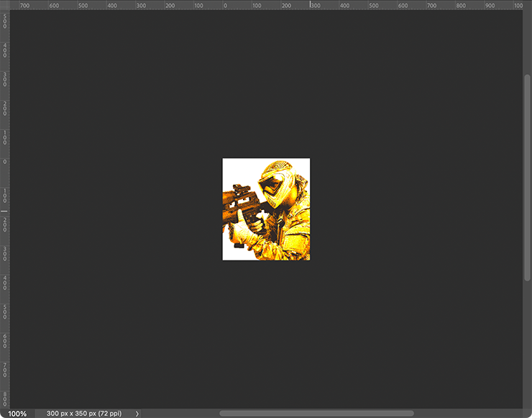
Task: Click the 300 mark below zero on vertical ruler
Action: [x=4, y=250]
